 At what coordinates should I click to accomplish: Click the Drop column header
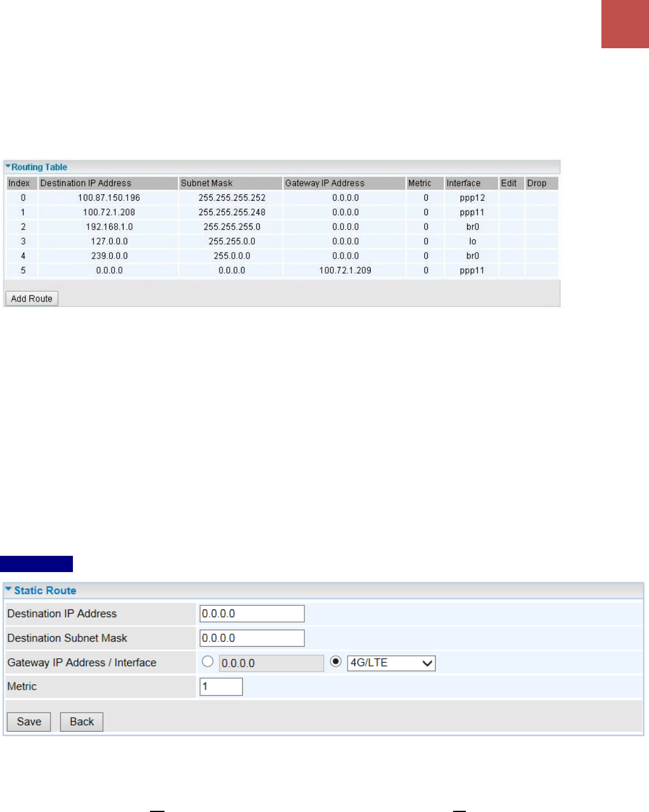[542, 183]
